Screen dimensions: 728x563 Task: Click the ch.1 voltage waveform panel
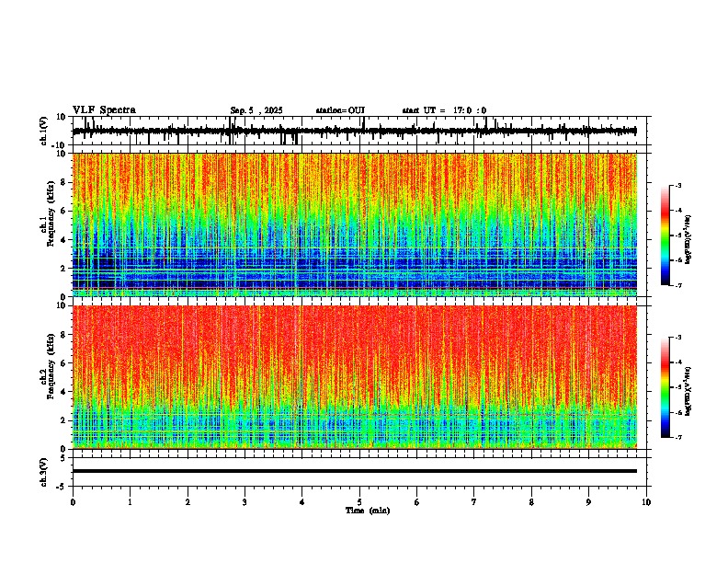click(x=361, y=131)
